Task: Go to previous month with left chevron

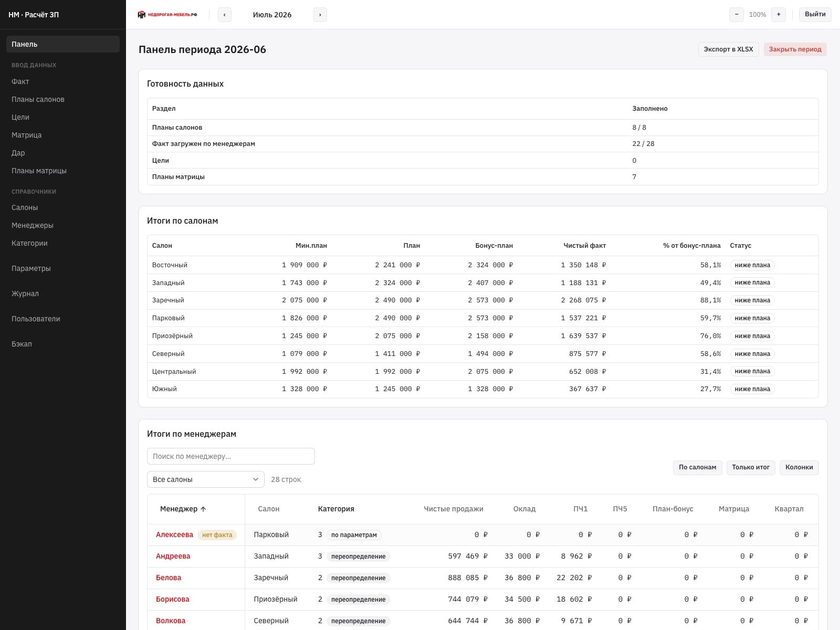Action: [x=225, y=15]
